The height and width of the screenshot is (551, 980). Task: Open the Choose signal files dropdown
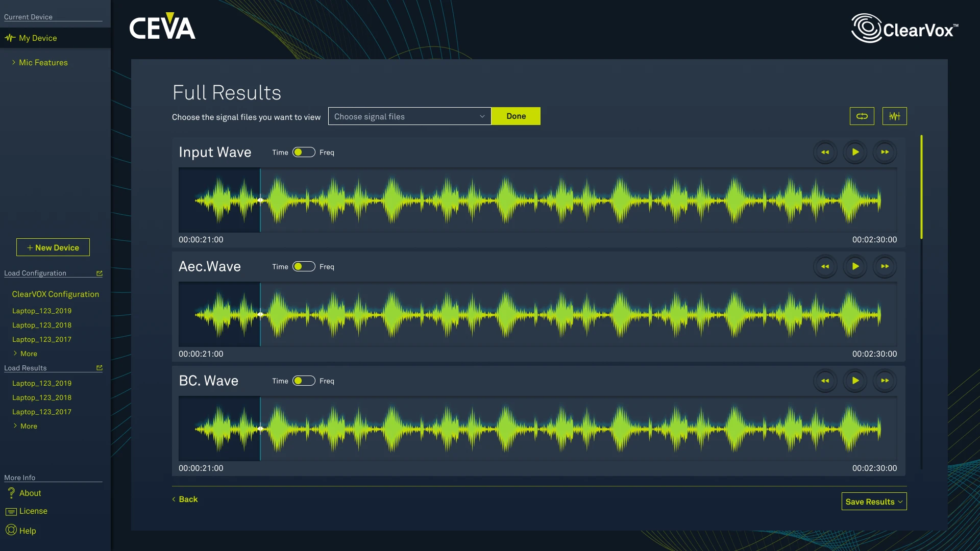(409, 116)
